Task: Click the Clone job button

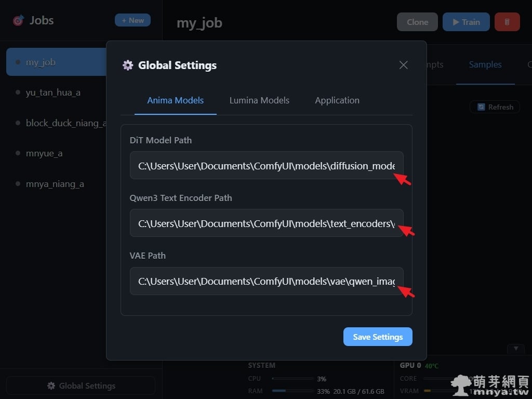Action: pos(417,22)
